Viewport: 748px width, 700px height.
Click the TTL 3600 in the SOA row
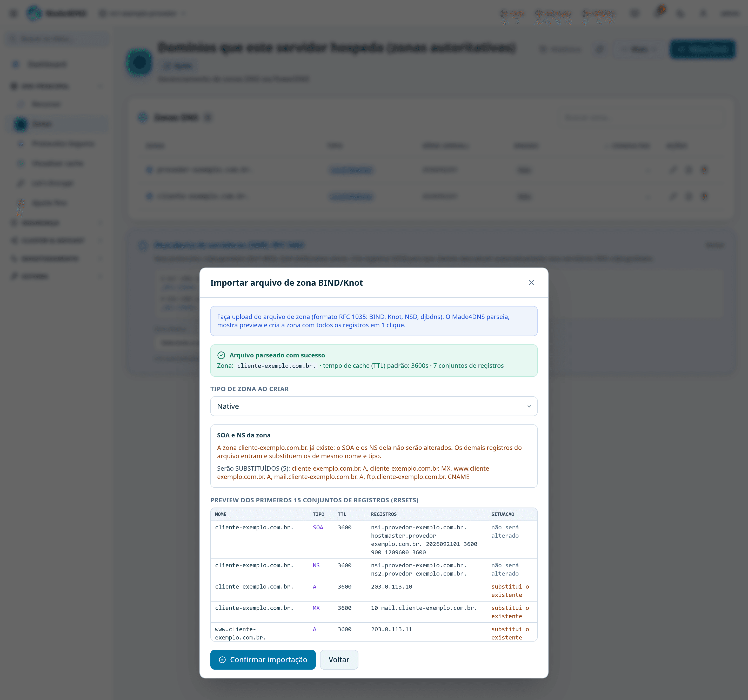pyautogui.click(x=344, y=528)
